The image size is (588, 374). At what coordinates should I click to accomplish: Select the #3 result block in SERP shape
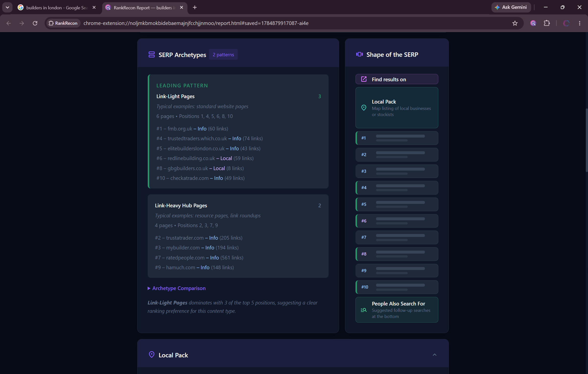click(x=397, y=171)
